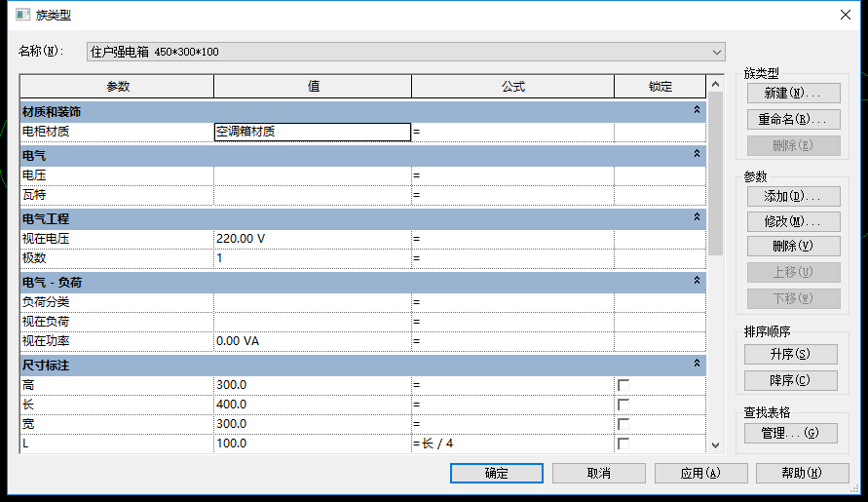
Task: Open the 管理(G) lookup table manager
Action: tap(790, 434)
